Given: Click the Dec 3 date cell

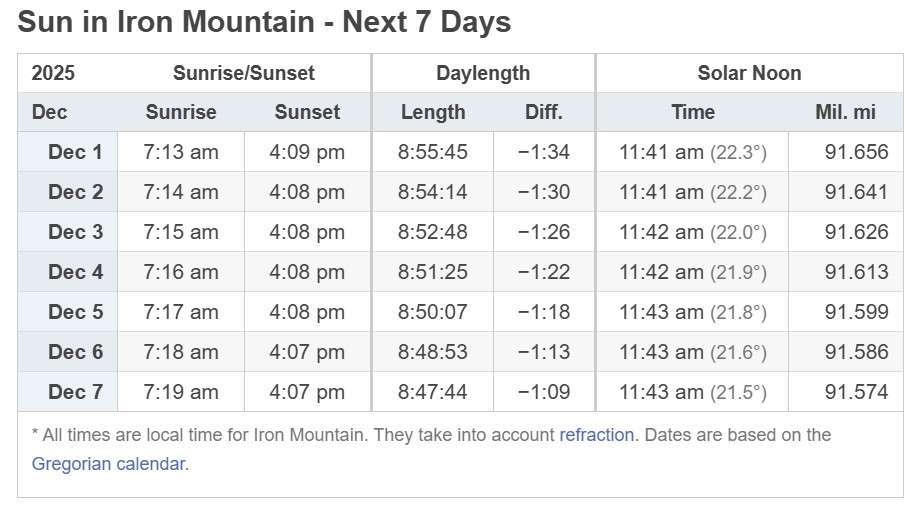Looking at the screenshot, I should click(75, 232).
